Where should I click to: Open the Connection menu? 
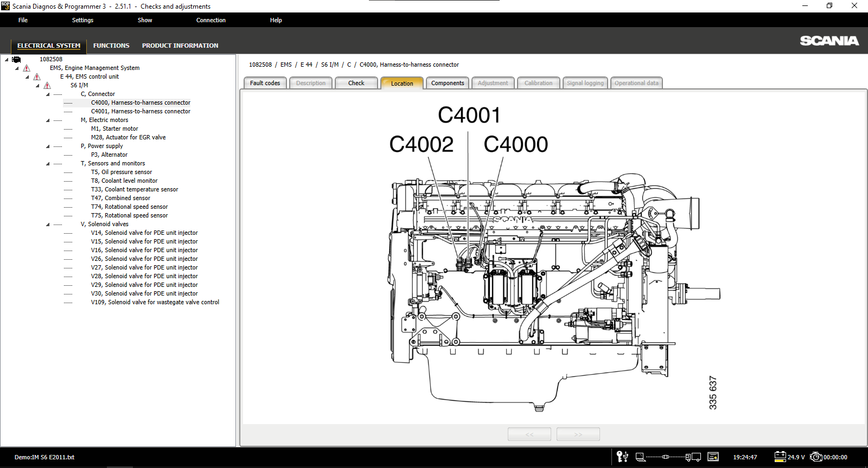211,20
